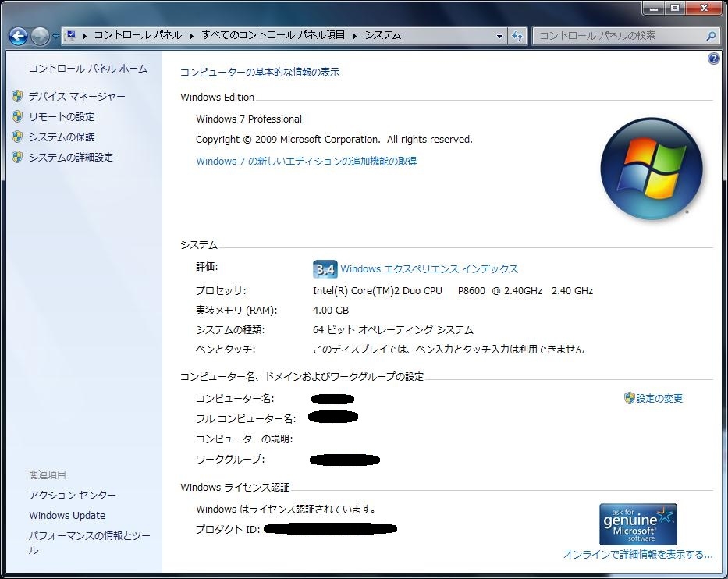
Task: Open the recent pages dropdown arrow
Action: pos(55,36)
